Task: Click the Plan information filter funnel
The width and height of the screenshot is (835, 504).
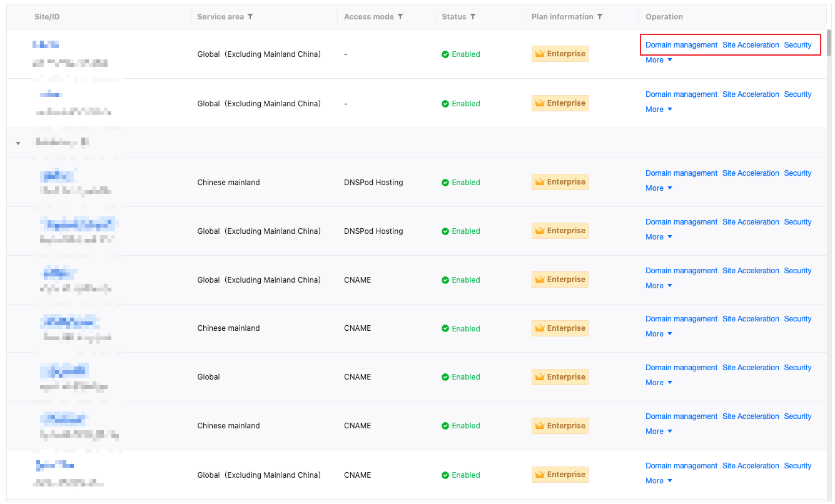Action: tap(600, 17)
